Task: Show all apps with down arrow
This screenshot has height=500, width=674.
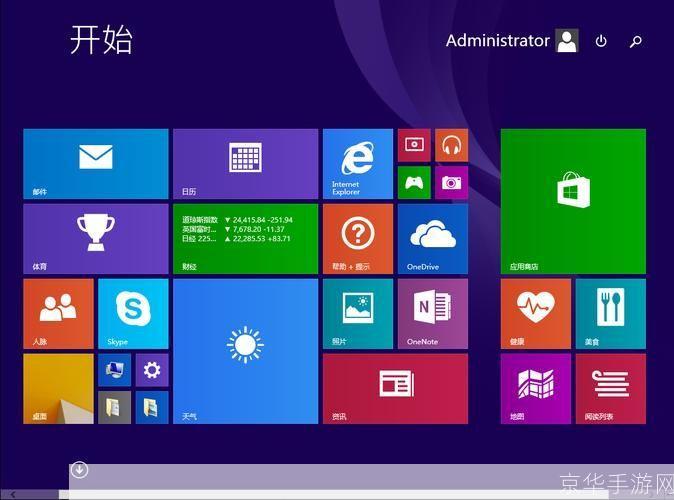Action: tap(80, 469)
